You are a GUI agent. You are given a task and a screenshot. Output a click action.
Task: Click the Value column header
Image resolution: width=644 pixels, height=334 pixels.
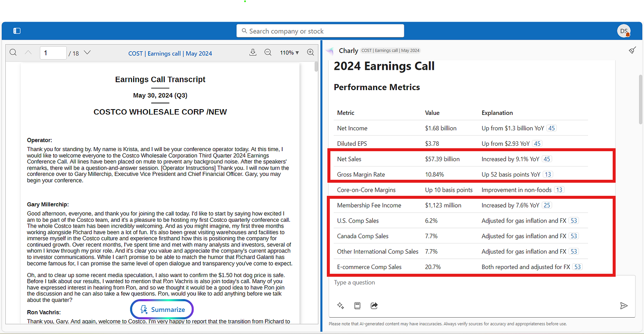coord(433,113)
